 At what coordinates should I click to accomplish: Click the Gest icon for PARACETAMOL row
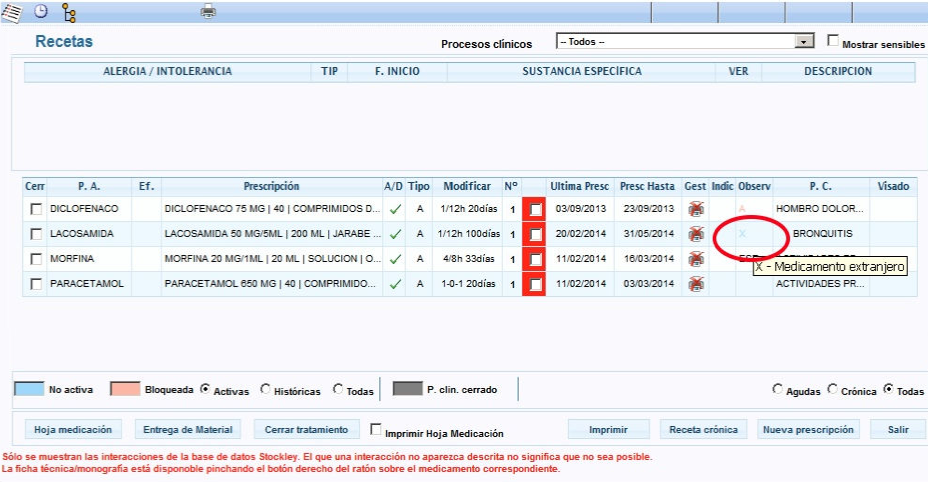[x=696, y=284]
